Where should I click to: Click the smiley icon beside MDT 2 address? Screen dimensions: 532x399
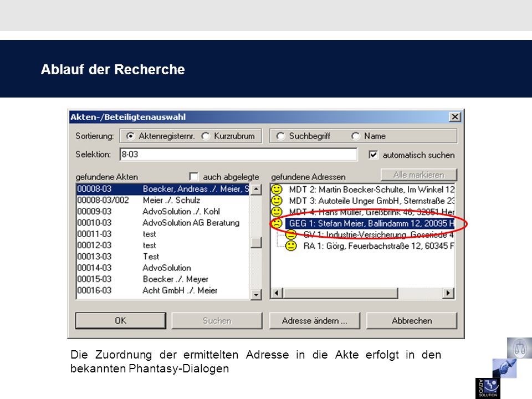(x=277, y=190)
